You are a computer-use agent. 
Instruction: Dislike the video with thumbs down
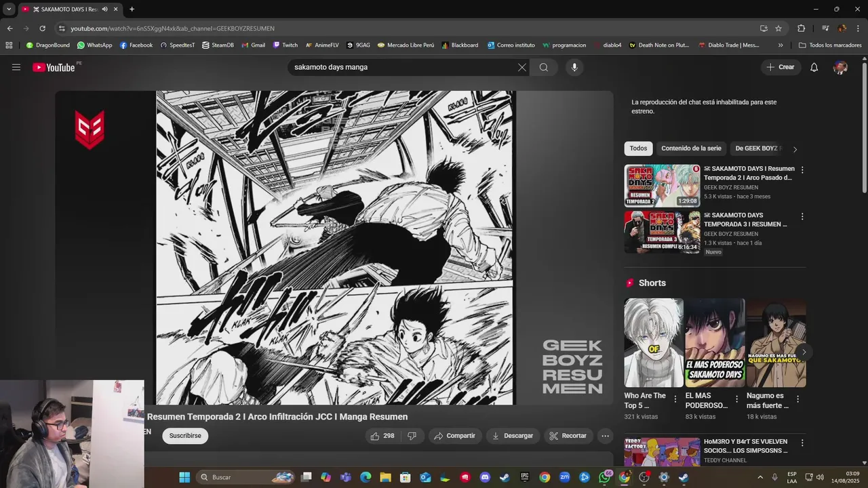[x=412, y=436]
